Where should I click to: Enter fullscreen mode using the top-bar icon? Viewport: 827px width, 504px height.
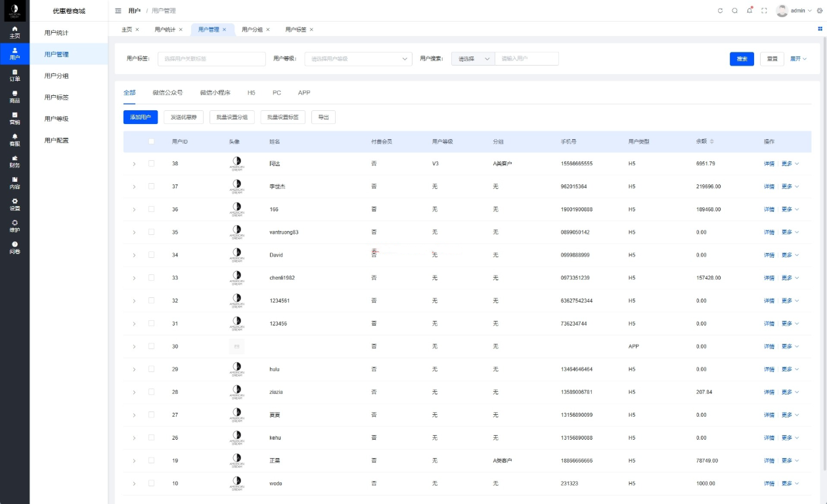pos(764,10)
